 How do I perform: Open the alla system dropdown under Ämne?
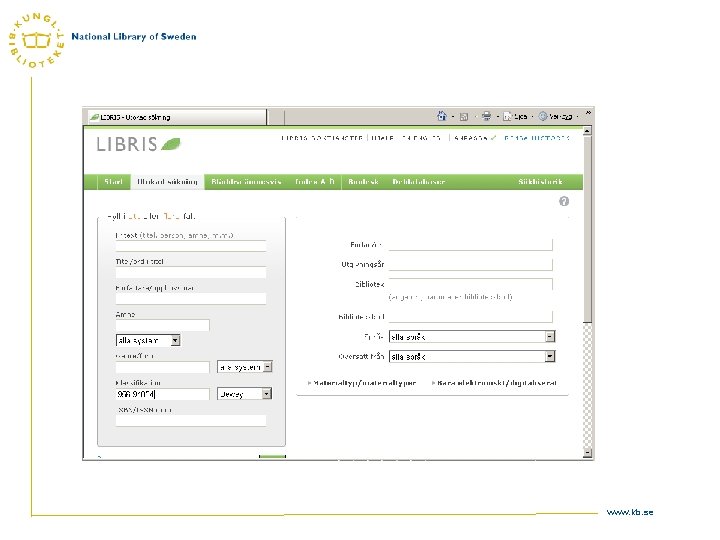[x=148, y=340]
